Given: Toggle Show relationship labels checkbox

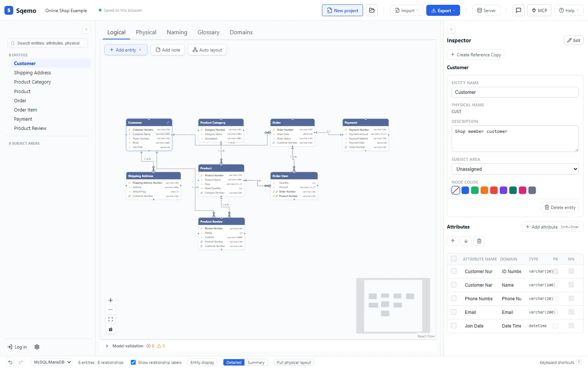Looking at the screenshot, I should (x=133, y=362).
